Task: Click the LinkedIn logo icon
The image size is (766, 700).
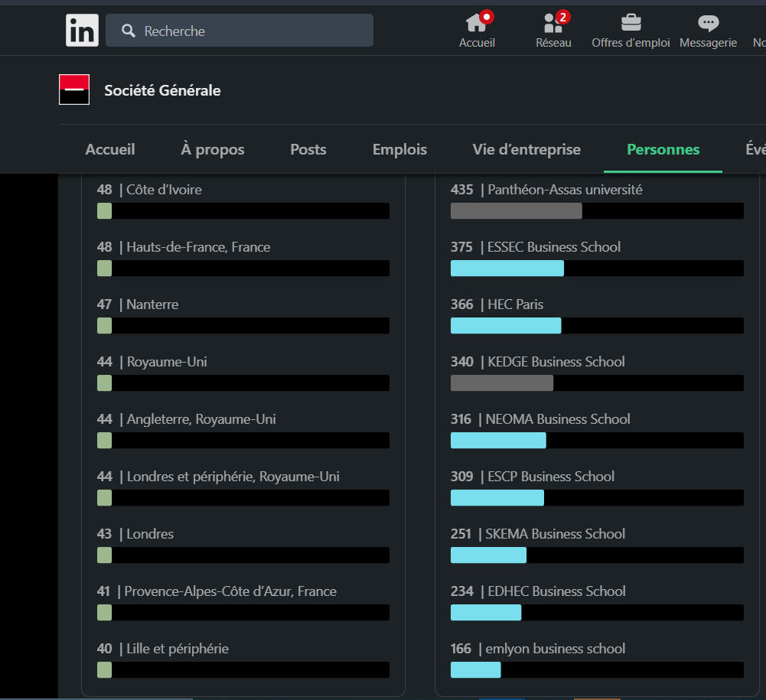Action: [x=82, y=31]
